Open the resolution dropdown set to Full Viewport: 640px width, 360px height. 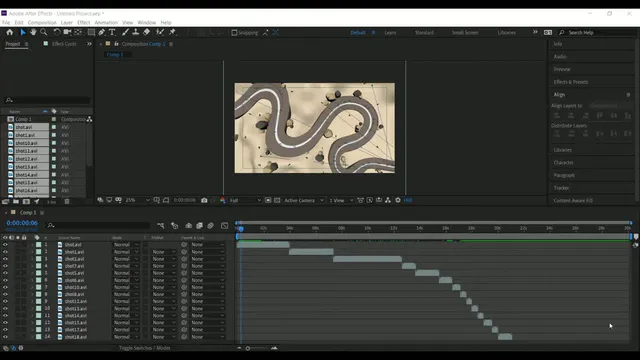click(245, 200)
